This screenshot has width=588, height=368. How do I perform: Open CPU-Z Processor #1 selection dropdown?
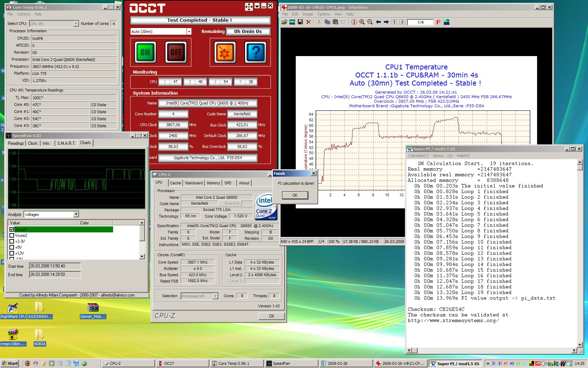[216, 296]
